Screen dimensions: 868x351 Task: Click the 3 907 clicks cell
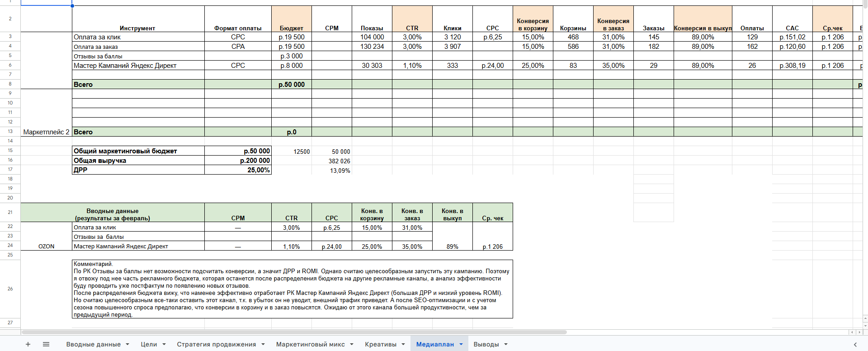tap(453, 47)
